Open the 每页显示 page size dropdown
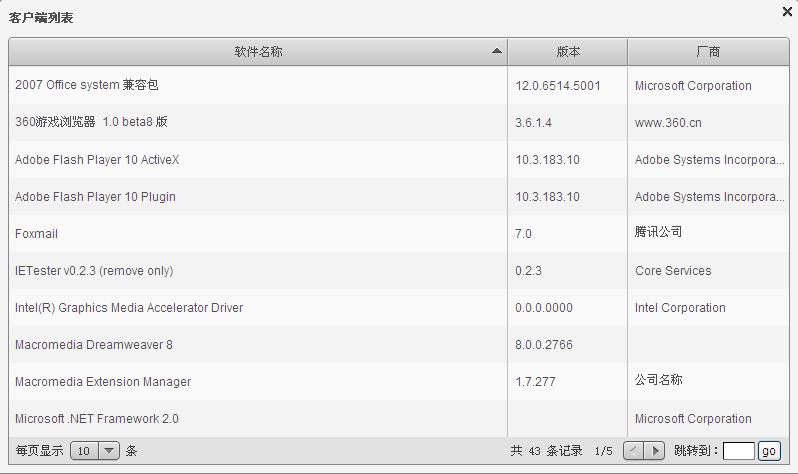Viewport: 798px width, 474px height. [x=95, y=451]
